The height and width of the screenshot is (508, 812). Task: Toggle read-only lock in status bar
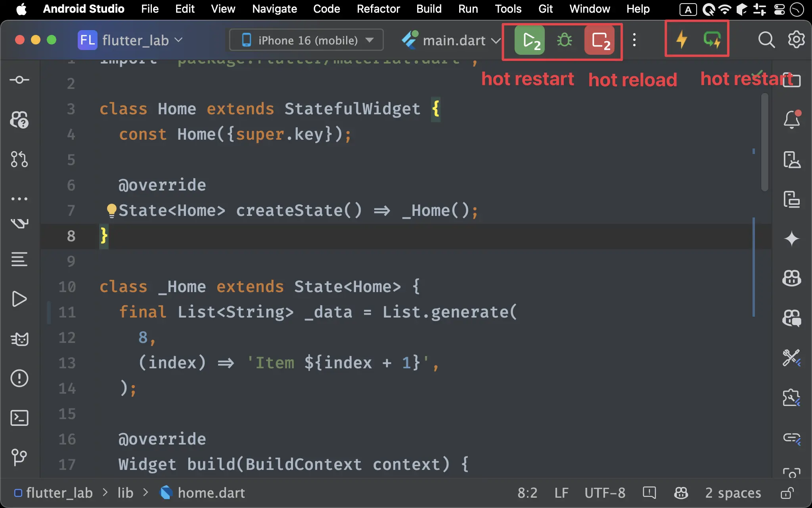[787, 493]
